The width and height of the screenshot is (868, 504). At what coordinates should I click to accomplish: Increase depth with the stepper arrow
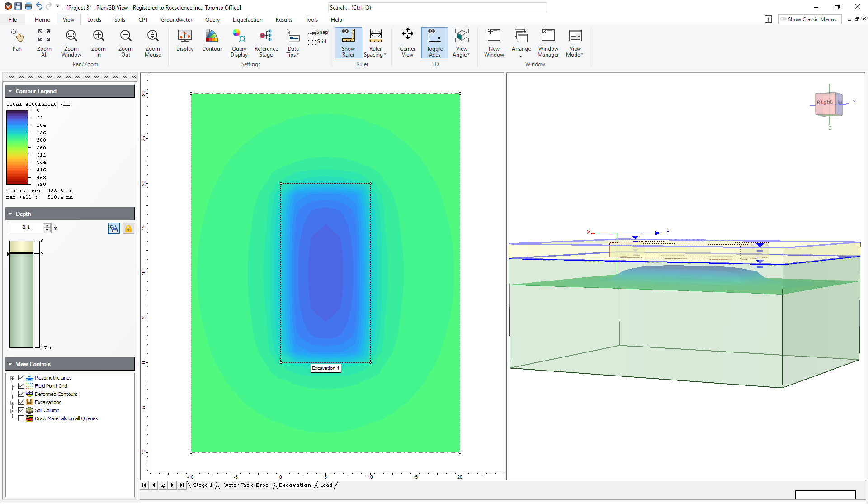pyautogui.click(x=47, y=225)
